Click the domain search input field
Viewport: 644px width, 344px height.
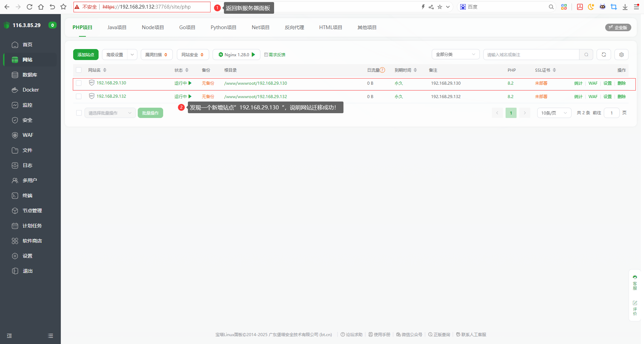(531, 54)
